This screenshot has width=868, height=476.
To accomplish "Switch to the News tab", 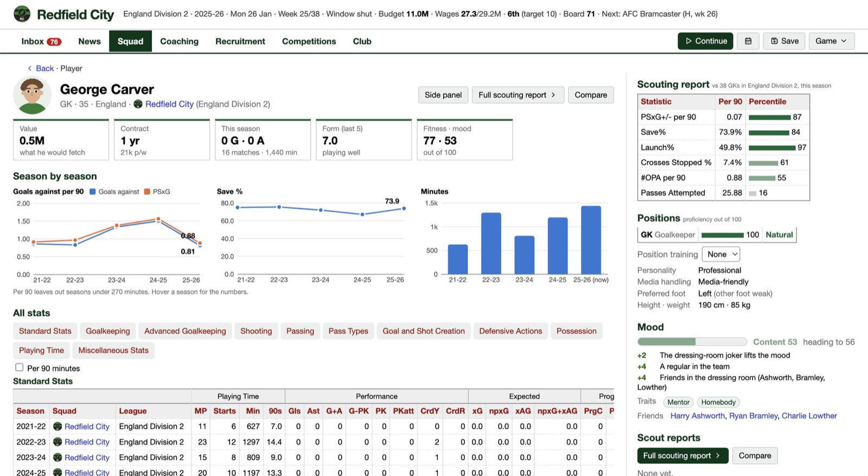I will coord(90,41).
